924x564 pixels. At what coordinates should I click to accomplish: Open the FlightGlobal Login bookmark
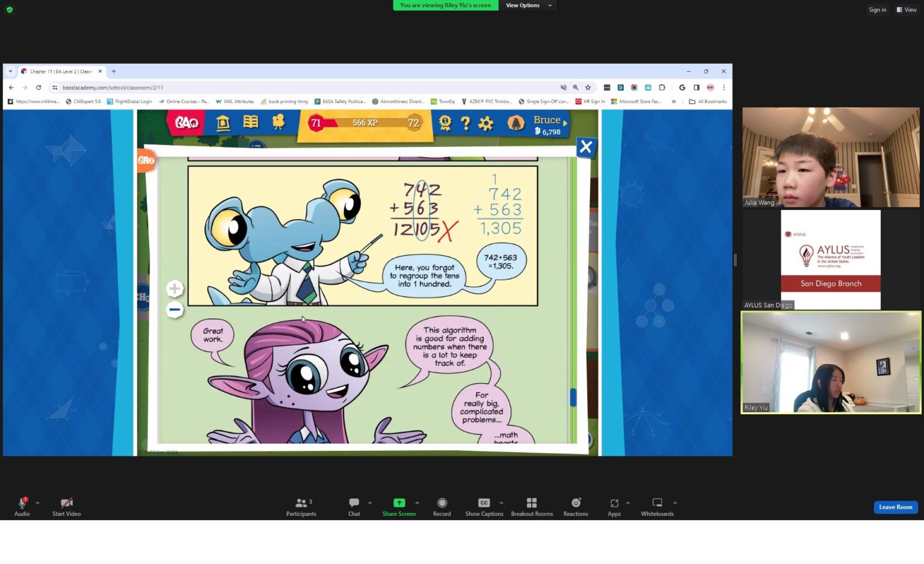click(x=129, y=102)
